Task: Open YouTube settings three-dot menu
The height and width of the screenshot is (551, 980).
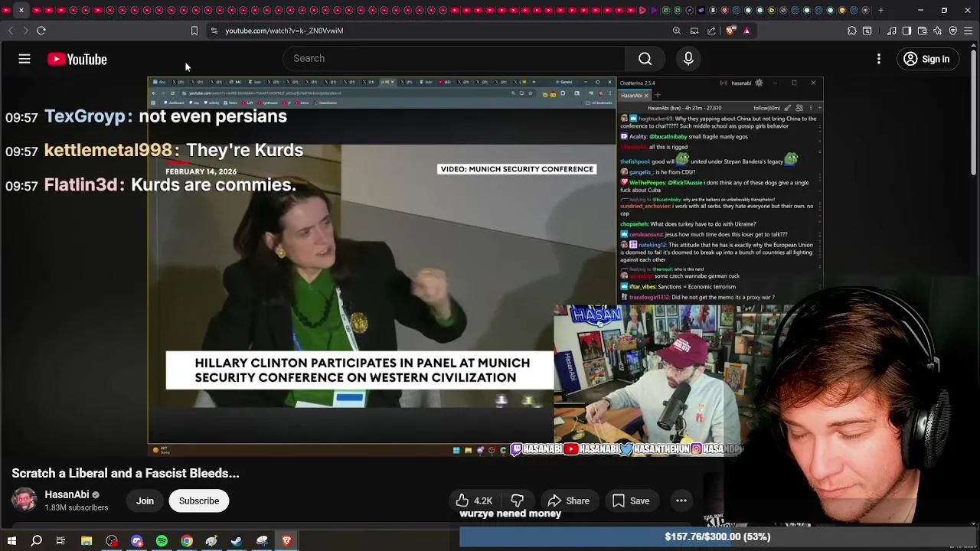Action: point(879,59)
